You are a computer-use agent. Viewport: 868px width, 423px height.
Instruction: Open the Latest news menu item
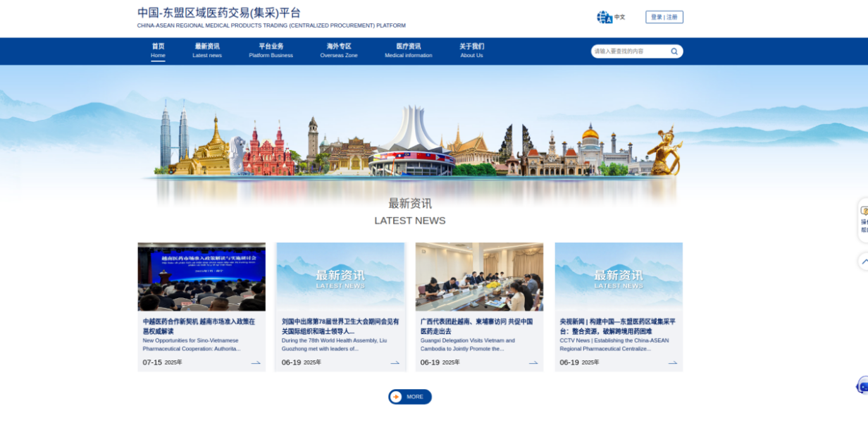point(207,51)
